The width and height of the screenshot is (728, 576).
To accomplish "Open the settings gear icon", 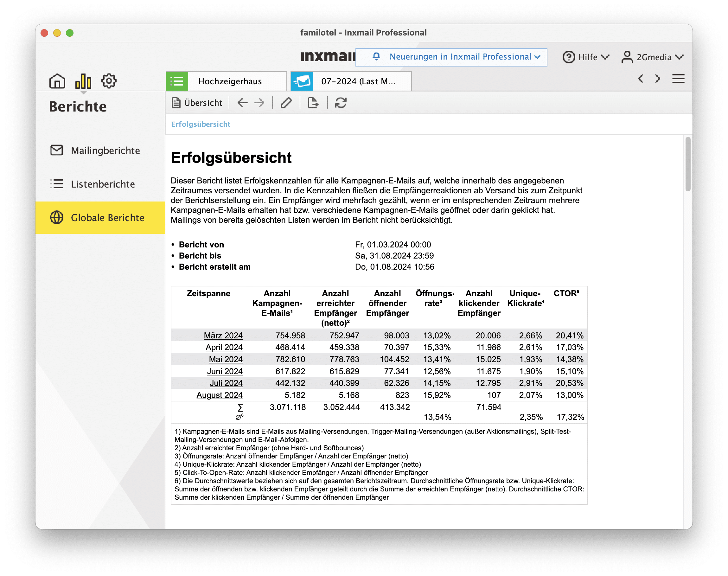I will [x=109, y=80].
